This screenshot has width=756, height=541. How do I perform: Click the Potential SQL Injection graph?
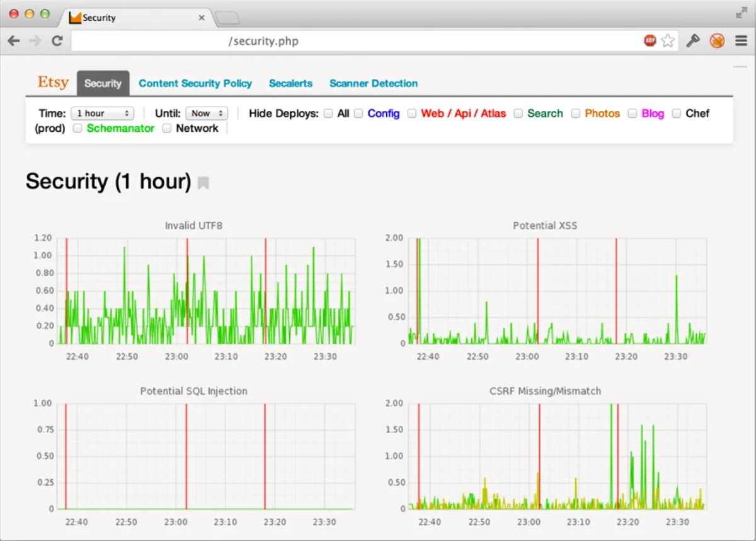pos(194,457)
